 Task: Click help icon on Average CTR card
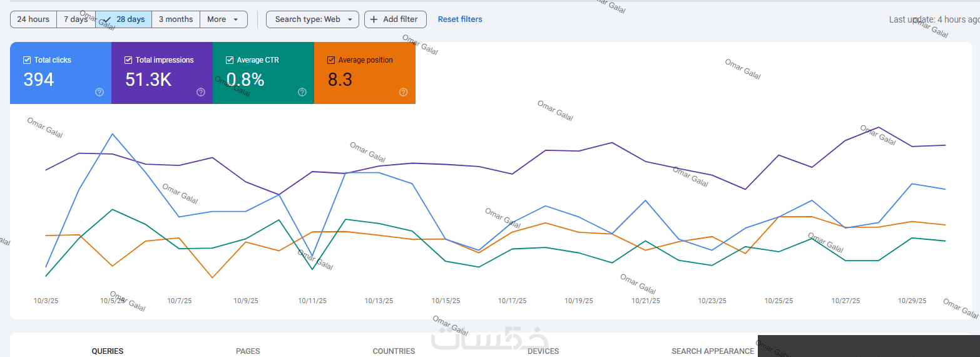tap(302, 92)
